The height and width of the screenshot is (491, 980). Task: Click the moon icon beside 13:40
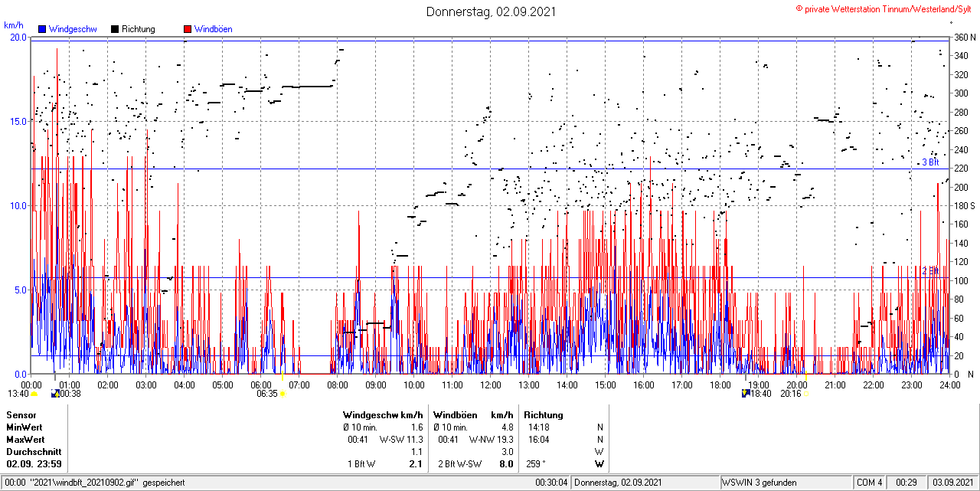click(34, 394)
